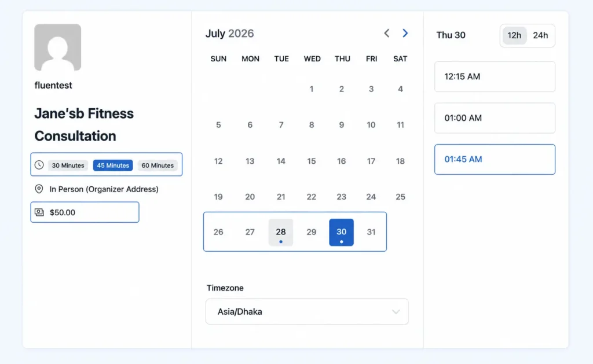Select July 26 on the calendar
This screenshot has width=593, height=364.
click(x=218, y=232)
